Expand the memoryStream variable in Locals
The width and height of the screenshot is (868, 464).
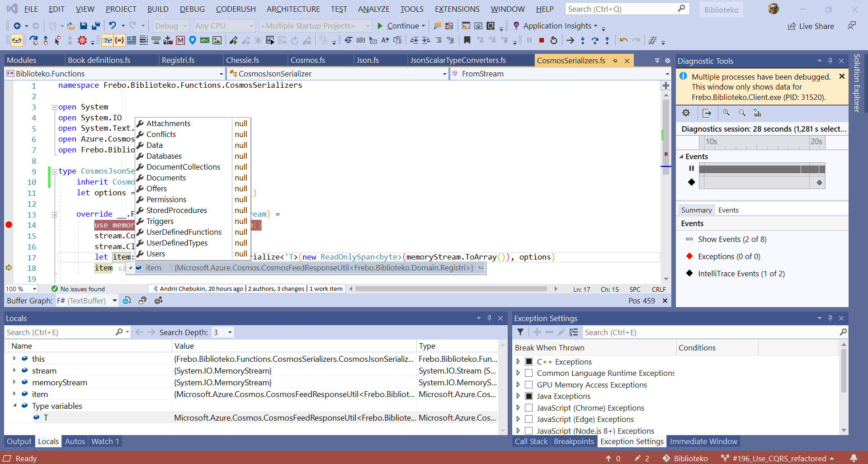pyautogui.click(x=14, y=382)
